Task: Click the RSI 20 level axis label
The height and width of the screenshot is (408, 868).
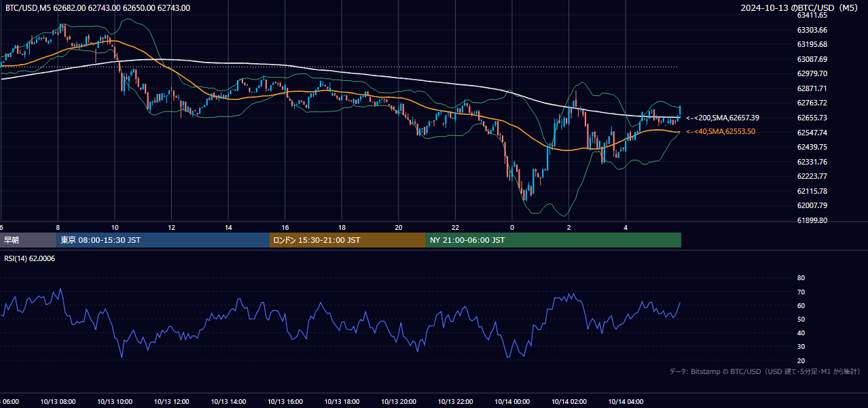Action: [x=801, y=360]
